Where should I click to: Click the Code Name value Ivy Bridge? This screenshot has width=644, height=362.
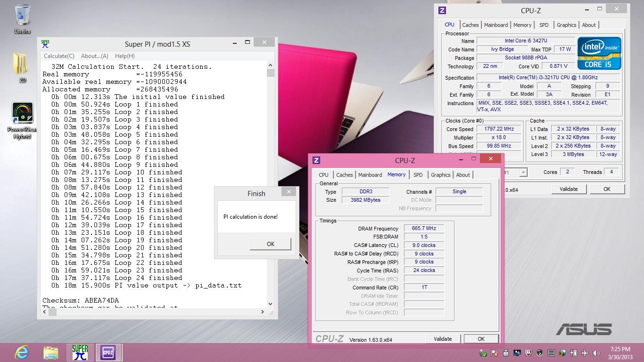pos(503,49)
